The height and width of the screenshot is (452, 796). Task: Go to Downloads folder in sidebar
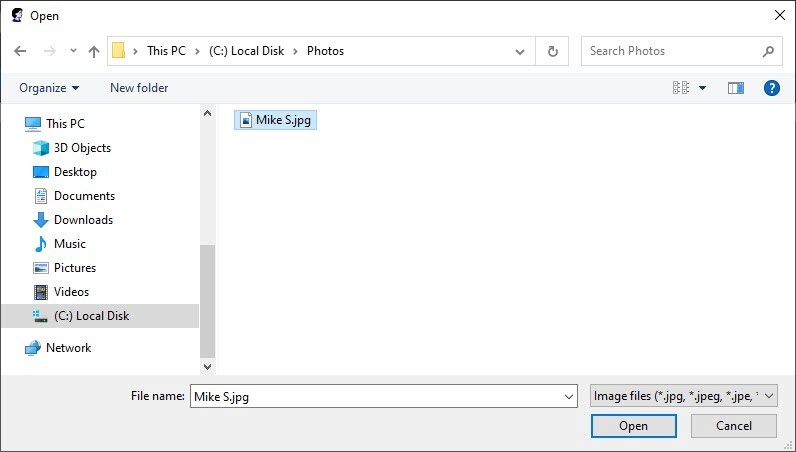83,220
